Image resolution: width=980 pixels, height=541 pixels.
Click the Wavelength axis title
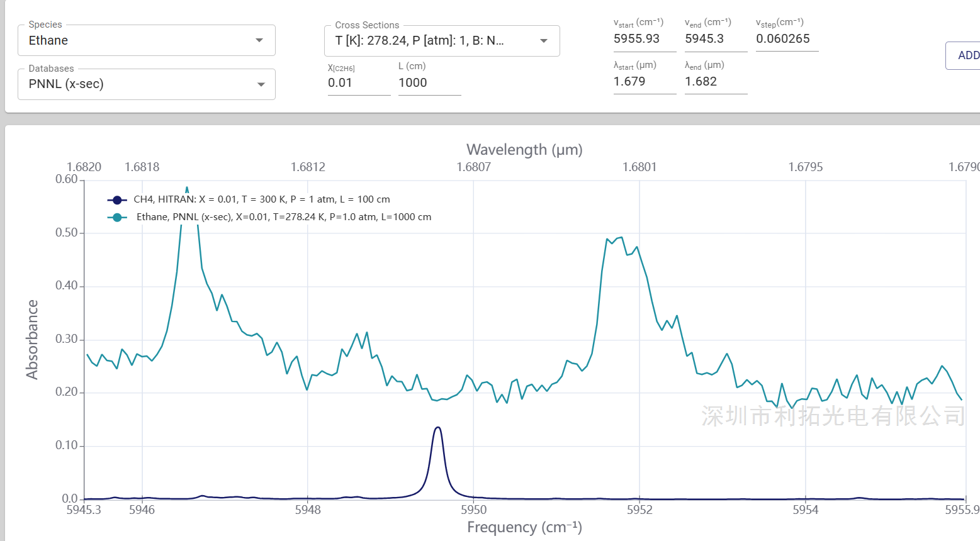pos(524,150)
